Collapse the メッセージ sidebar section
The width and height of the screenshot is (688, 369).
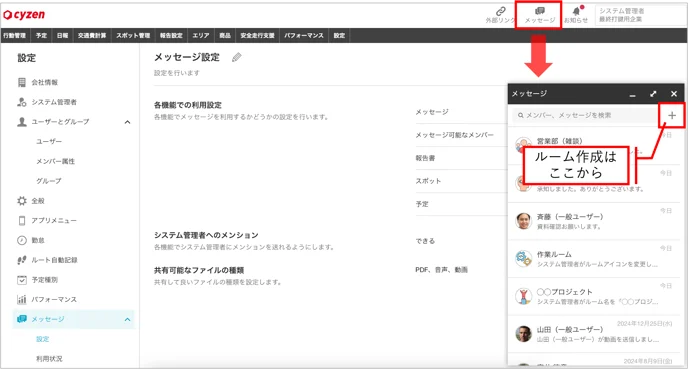pyautogui.click(x=127, y=319)
